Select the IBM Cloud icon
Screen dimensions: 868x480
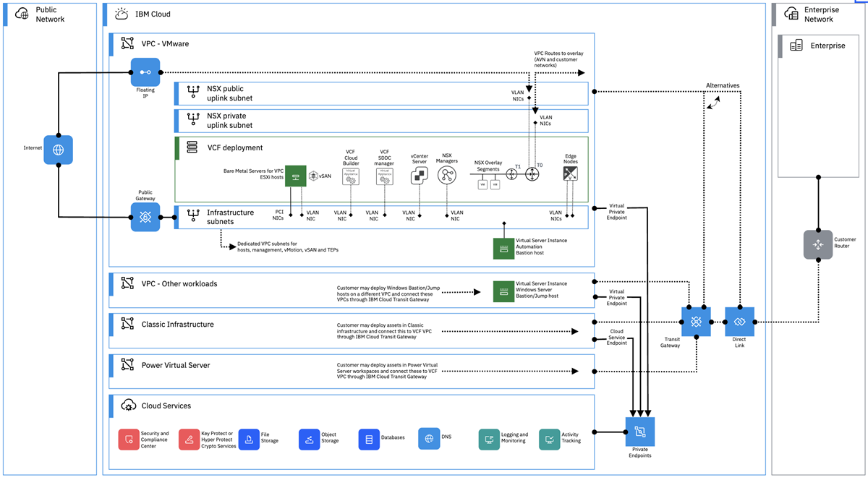click(x=122, y=14)
